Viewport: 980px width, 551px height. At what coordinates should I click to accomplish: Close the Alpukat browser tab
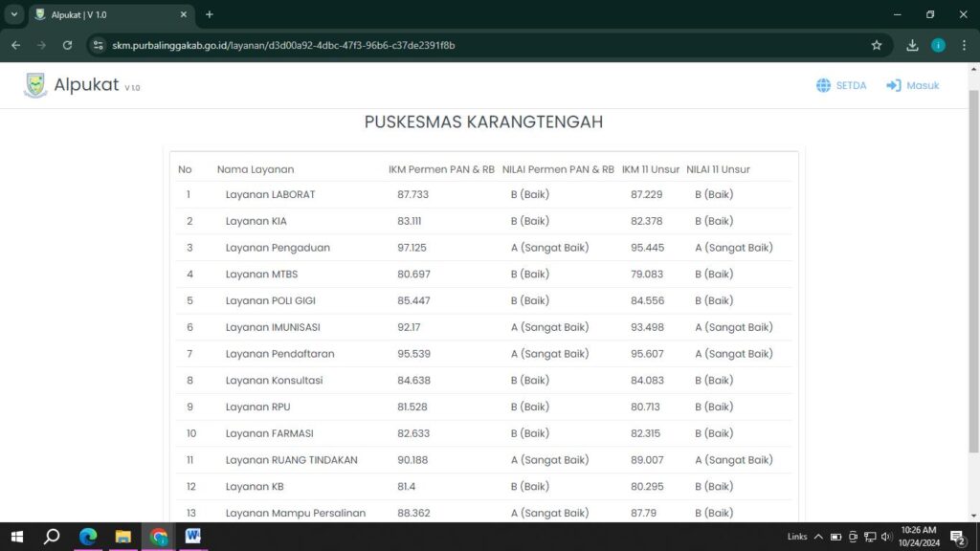(183, 14)
